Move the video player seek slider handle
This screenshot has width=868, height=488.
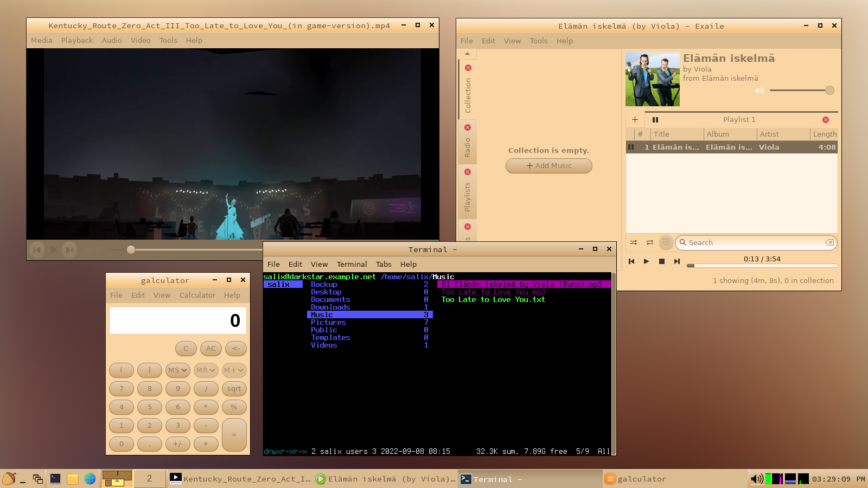pyautogui.click(x=131, y=249)
